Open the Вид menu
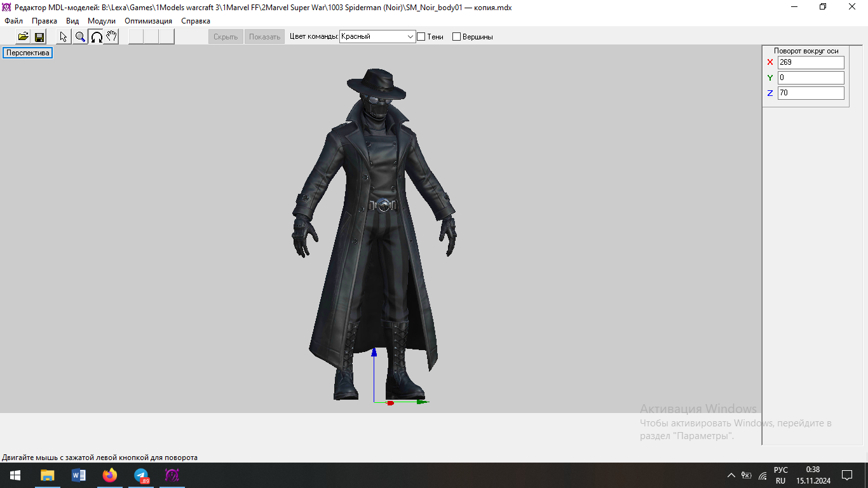The width and height of the screenshot is (868, 488). [72, 21]
